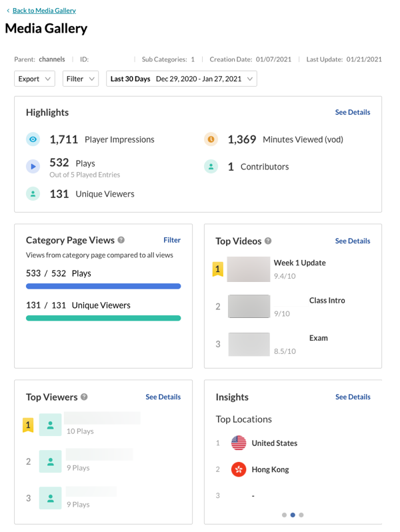The height and width of the screenshot is (532, 400).
Task: Click the orange Minutes Viewed clock icon
Action: [211, 139]
